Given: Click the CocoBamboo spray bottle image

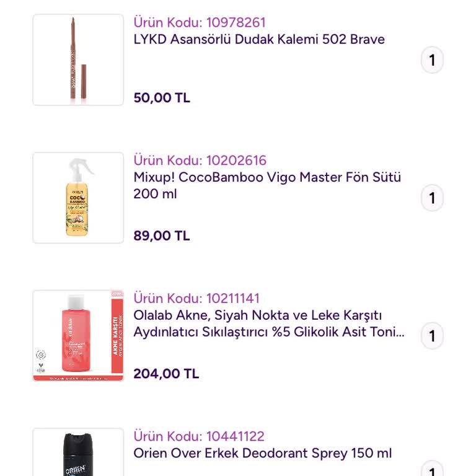Looking at the screenshot, I should [x=78, y=198].
